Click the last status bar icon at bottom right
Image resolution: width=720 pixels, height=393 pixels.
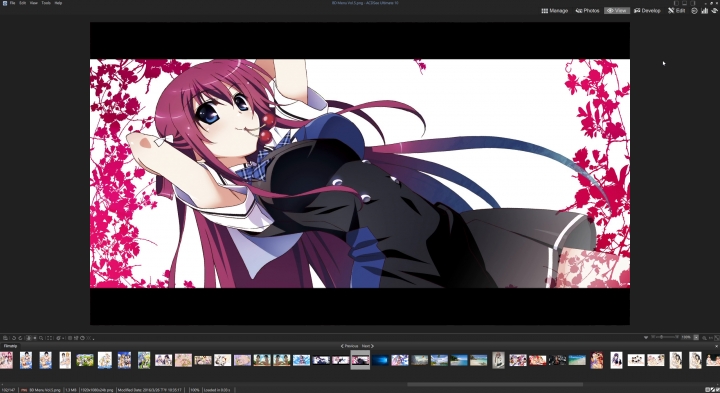click(718, 390)
